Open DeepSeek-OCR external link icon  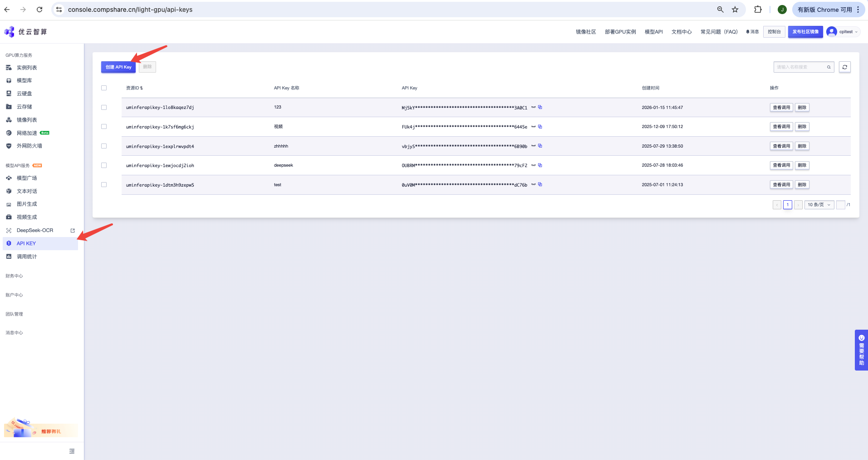point(73,231)
